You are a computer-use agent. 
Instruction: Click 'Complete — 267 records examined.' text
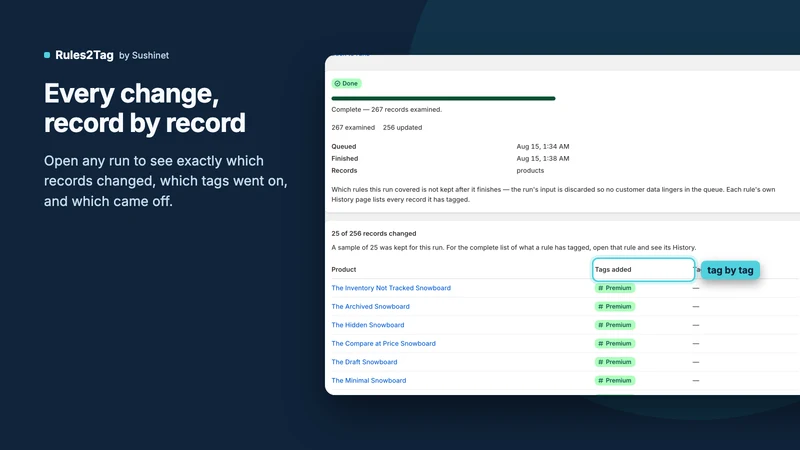[x=386, y=110]
